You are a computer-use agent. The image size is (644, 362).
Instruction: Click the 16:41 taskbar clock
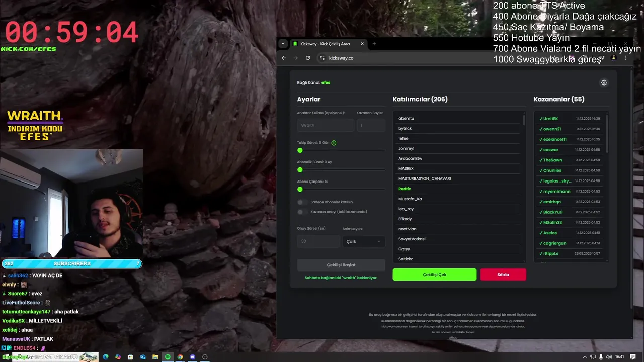point(620,357)
